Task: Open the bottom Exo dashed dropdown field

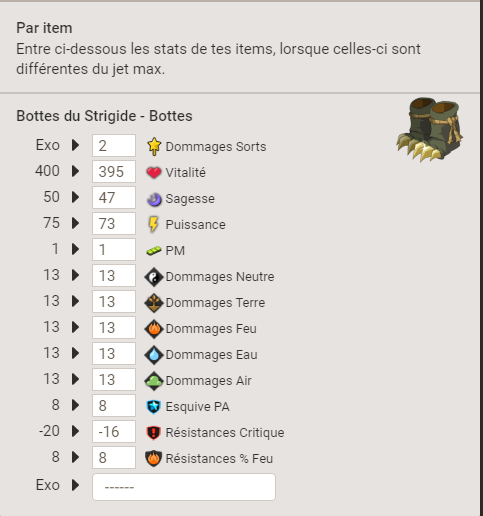Action: [x=184, y=487]
